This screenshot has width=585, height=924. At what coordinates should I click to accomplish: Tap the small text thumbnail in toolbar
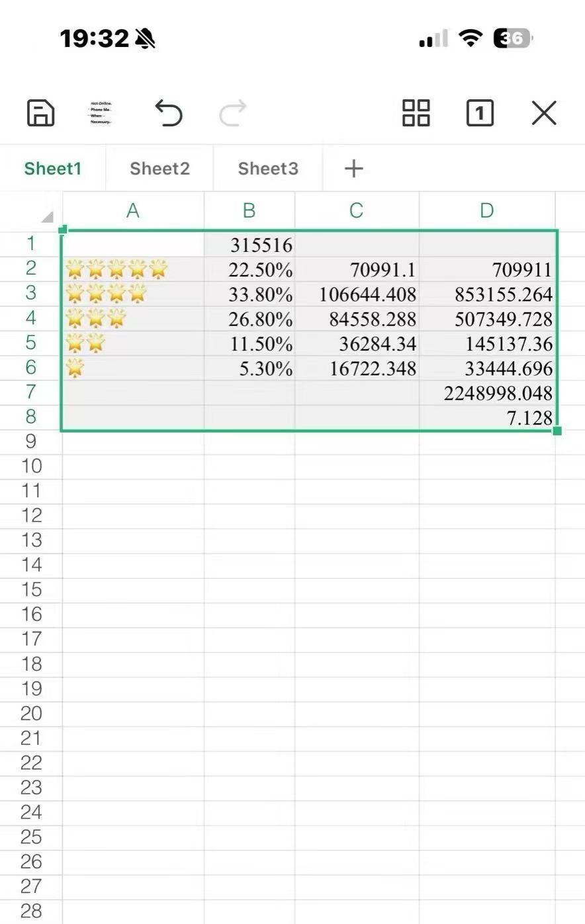(x=101, y=113)
